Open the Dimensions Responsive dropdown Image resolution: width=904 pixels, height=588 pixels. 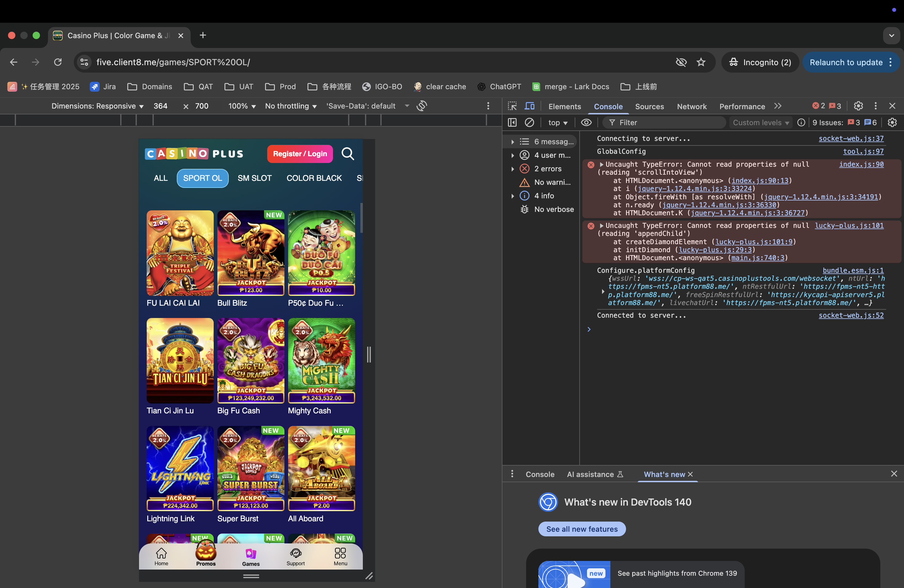tap(97, 106)
